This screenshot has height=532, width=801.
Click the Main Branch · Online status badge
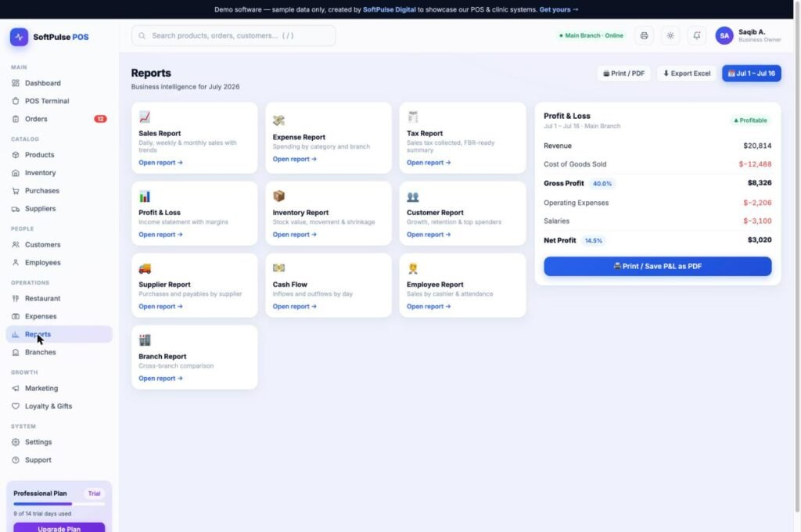click(x=591, y=36)
